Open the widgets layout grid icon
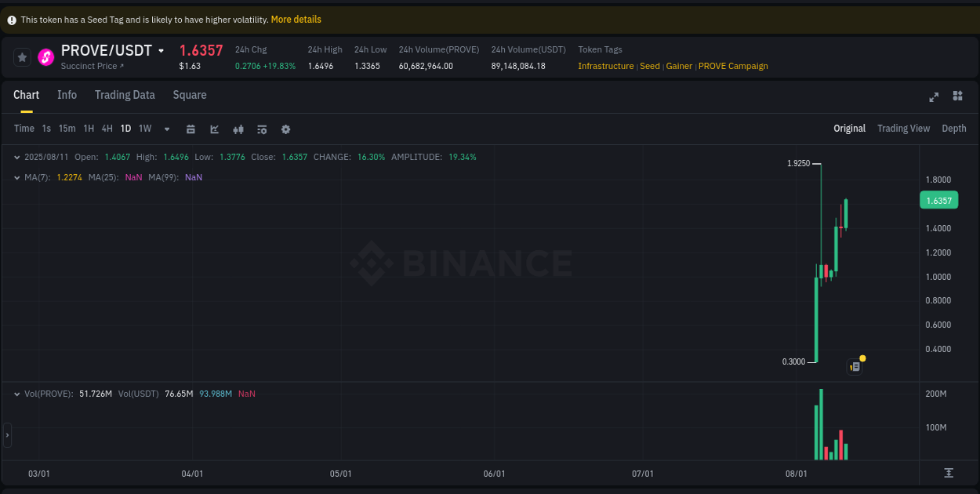The image size is (980, 494). pos(956,96)
